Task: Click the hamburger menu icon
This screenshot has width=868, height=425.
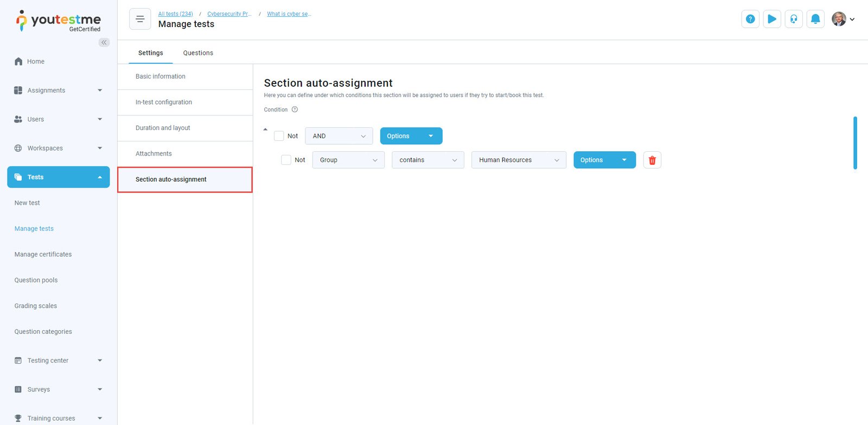Action: click(140, 19)
